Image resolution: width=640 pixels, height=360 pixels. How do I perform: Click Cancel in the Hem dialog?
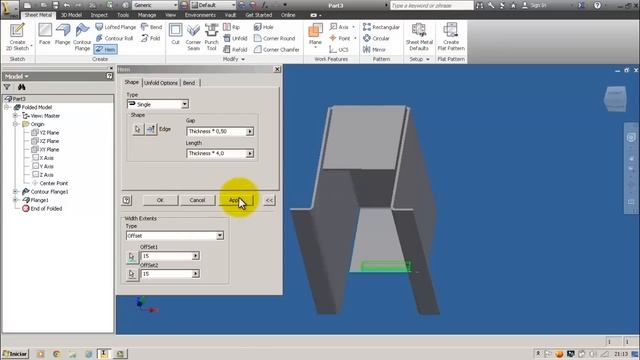tap(197, 200)
